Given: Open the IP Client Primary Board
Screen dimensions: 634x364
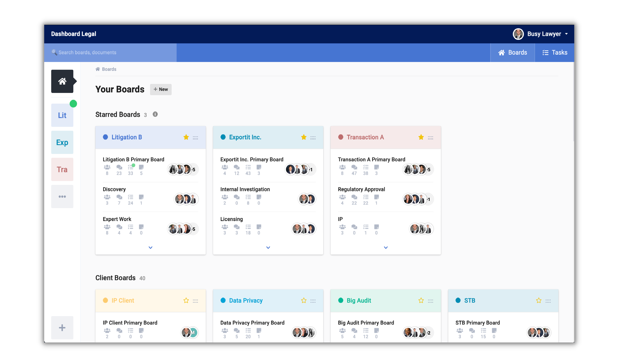Looking at the screenshot, I should pos(130,323).
